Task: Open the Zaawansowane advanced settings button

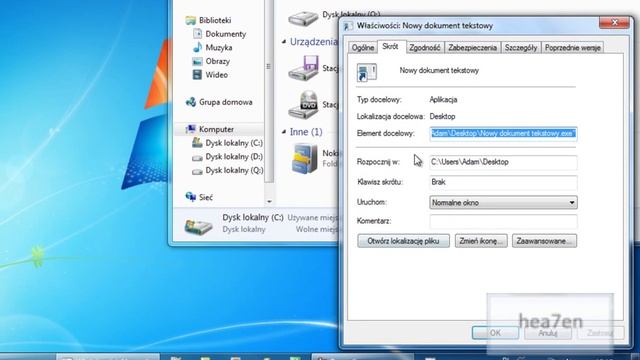Action: [x=544, y=241]
